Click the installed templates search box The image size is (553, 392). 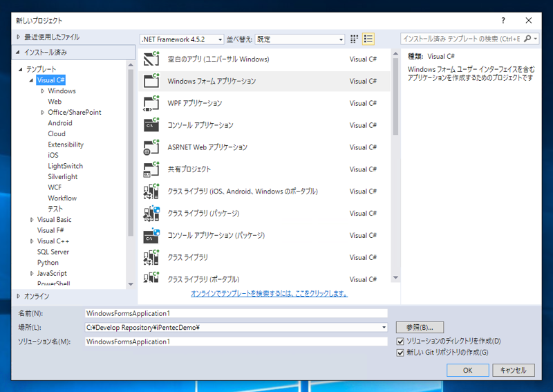(461, 39)
